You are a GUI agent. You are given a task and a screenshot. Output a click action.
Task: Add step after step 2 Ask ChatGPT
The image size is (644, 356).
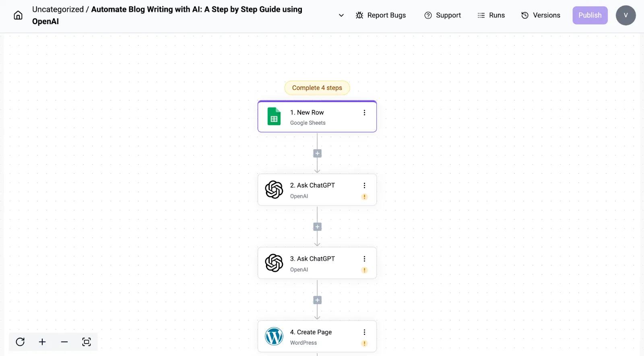(x=317, y=227)
